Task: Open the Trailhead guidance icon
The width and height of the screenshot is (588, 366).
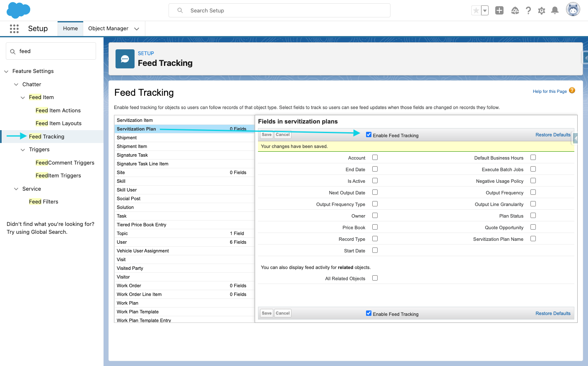Action: (x=515, y=10)
